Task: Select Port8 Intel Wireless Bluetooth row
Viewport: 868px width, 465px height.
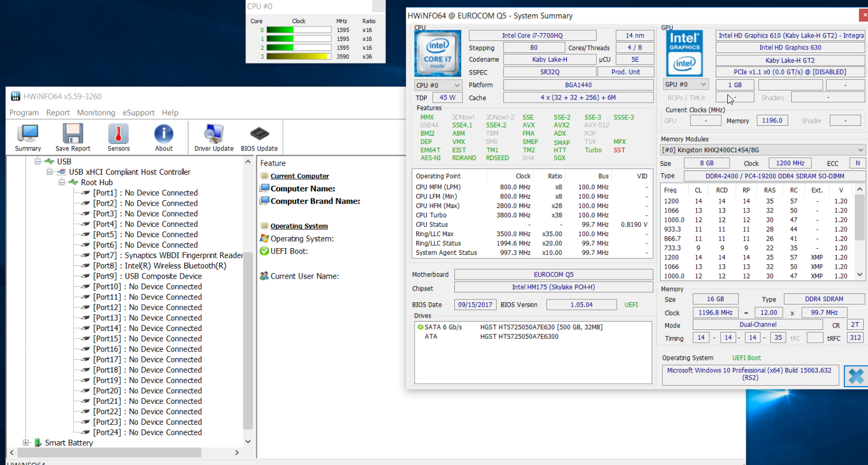Action: (159, 266)
